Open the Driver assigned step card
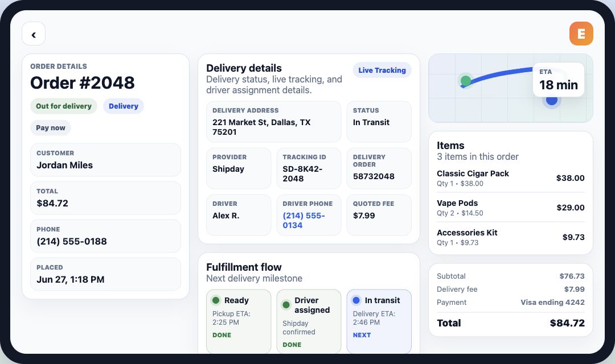Image resolution: width=615 pixels, height=364 pixels. [309, 321]
